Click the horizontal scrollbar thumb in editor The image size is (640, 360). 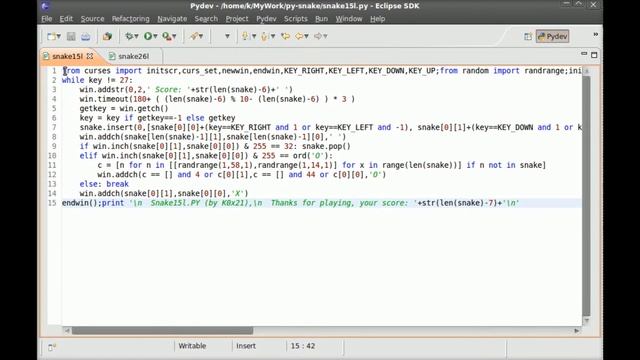pyautogui.click(x=162, y=331)
